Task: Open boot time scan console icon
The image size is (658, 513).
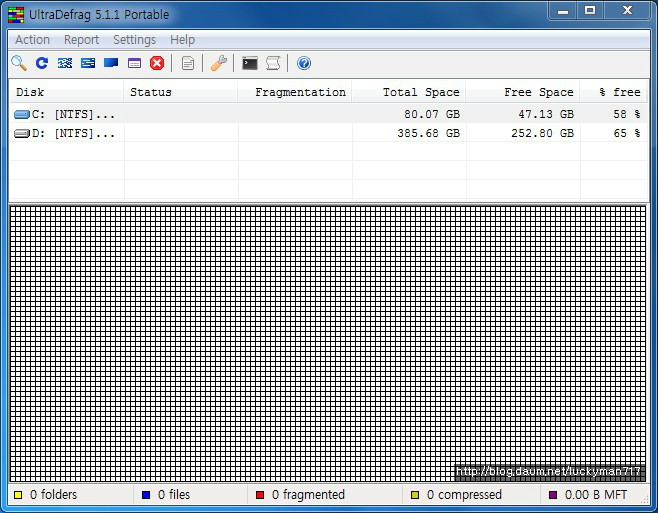Action: [250, 63]
